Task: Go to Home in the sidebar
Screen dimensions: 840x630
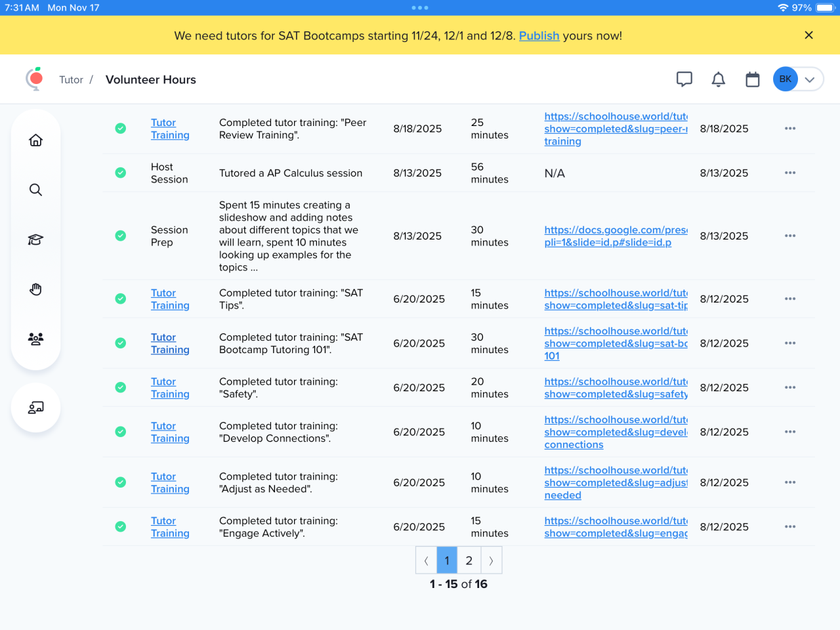Action: 36,140
